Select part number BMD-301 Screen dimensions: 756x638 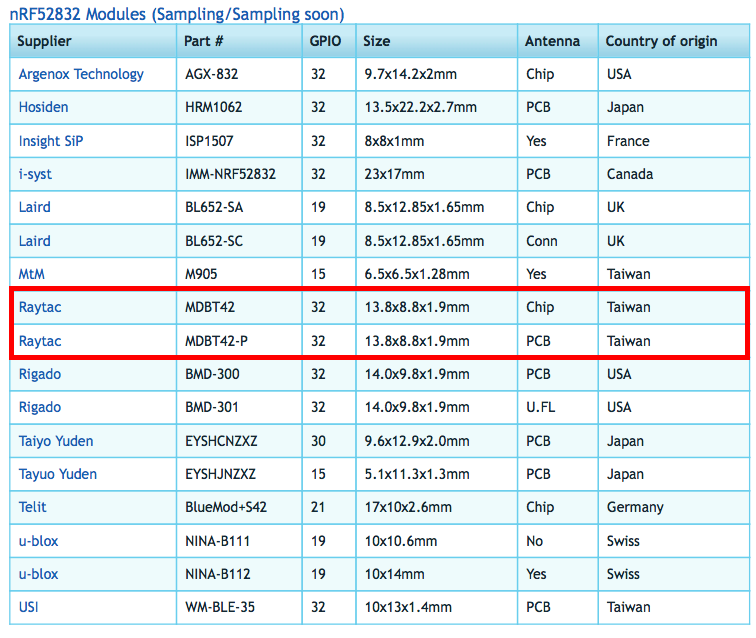[212, 407]
